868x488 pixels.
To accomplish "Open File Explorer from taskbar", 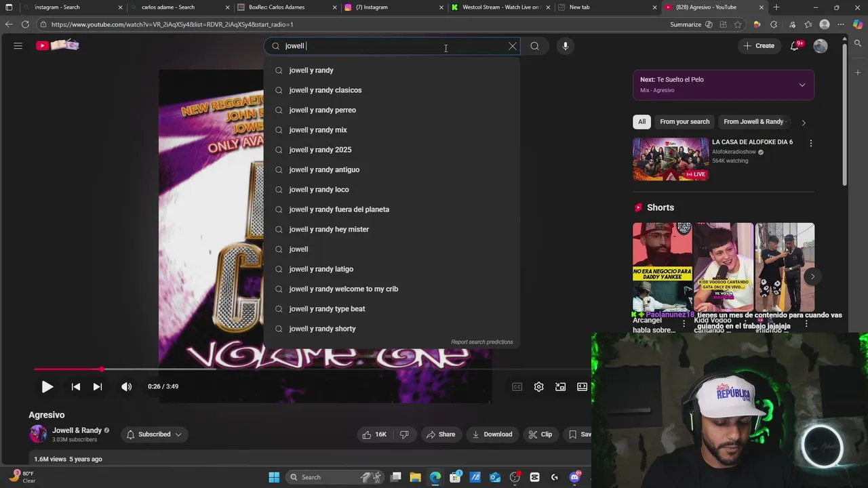I will [416, 477].
